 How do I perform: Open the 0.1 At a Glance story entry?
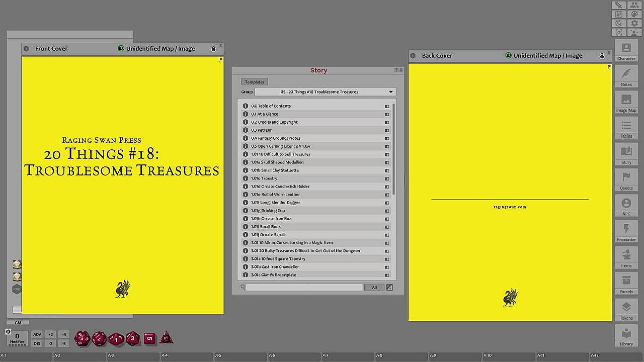(316, 114)
